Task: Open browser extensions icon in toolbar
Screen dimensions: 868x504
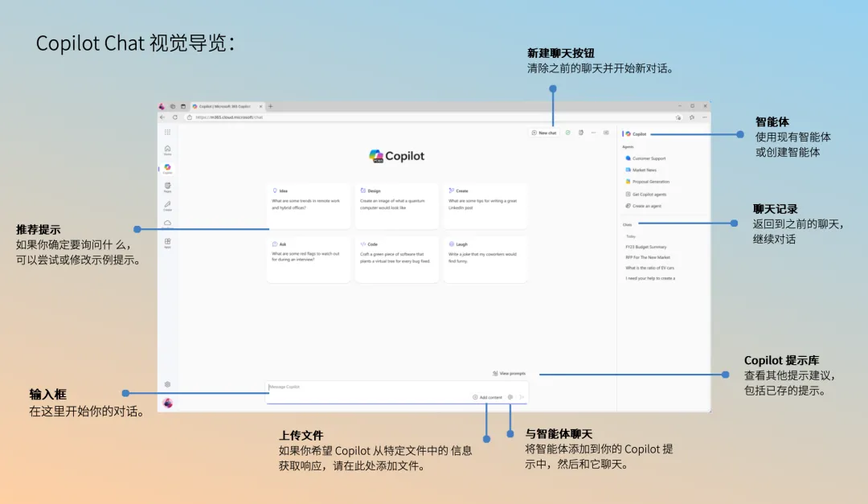Action: 691,117
